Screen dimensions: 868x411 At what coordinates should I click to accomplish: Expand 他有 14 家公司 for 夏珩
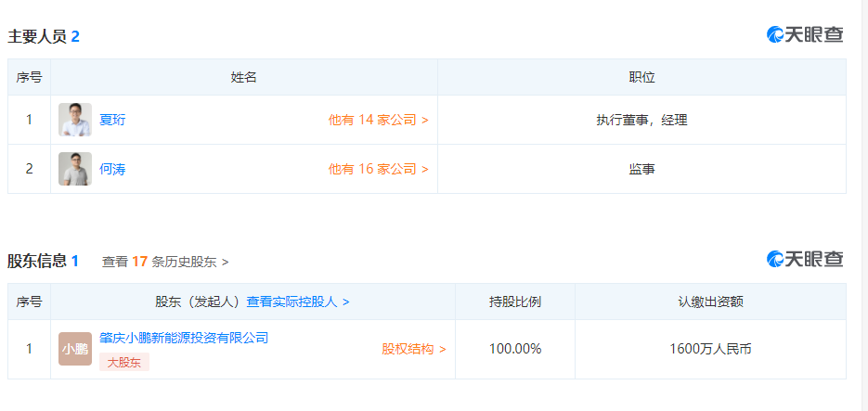[378, 120]
